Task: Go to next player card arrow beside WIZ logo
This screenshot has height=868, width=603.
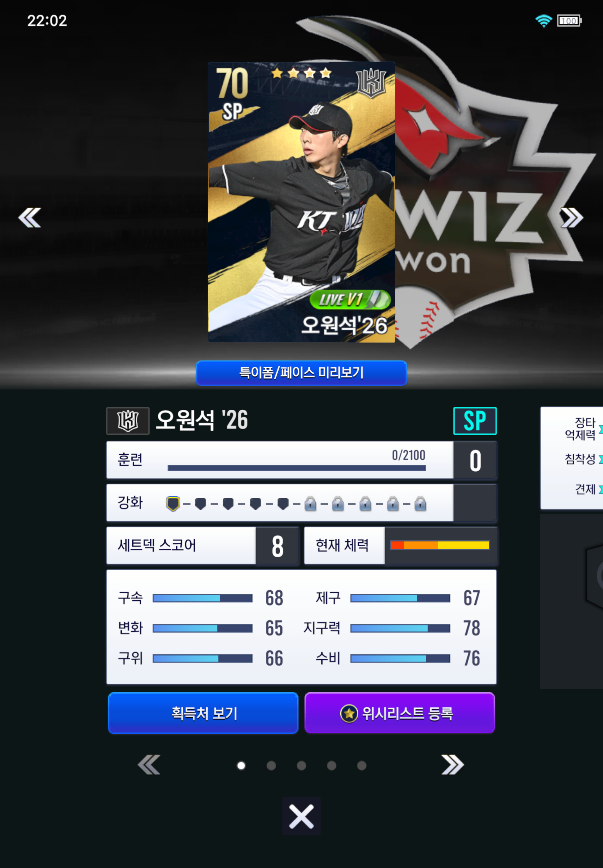Action: [572, 218]
